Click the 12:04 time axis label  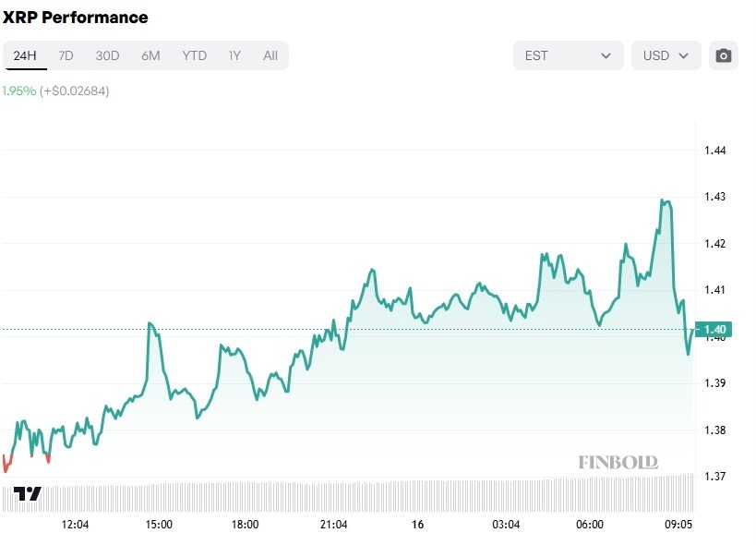point(77,525)
